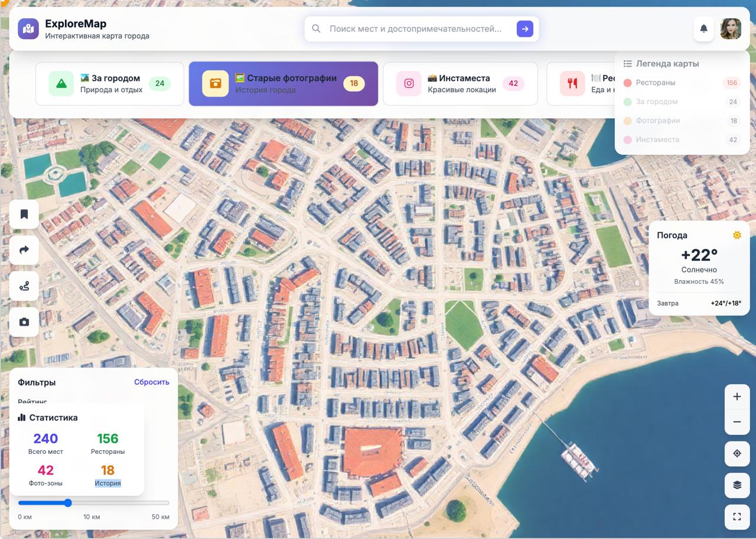Open the route planner icon
The image size is (756, 539).
(24, 286)
